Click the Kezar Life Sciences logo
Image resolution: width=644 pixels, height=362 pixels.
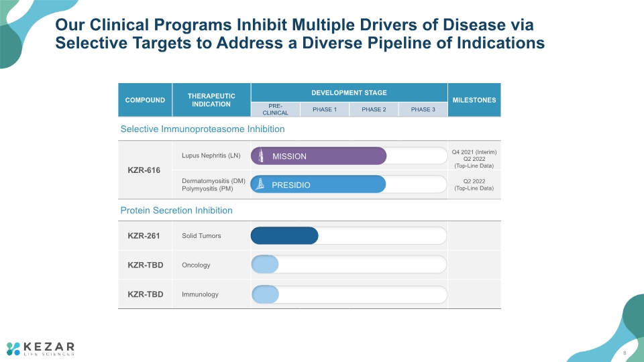[x=40, y=349]
